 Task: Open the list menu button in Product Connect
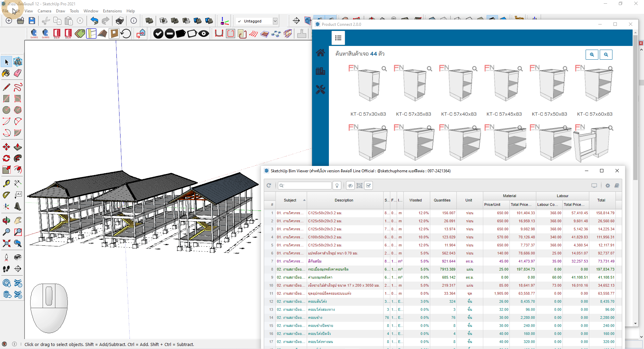338,38
